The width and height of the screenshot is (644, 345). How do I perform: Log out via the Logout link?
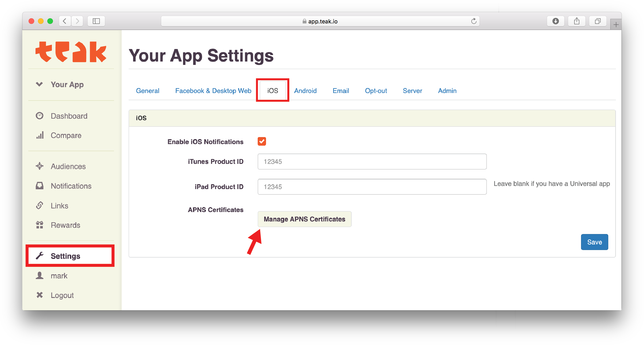pos(62,296)
